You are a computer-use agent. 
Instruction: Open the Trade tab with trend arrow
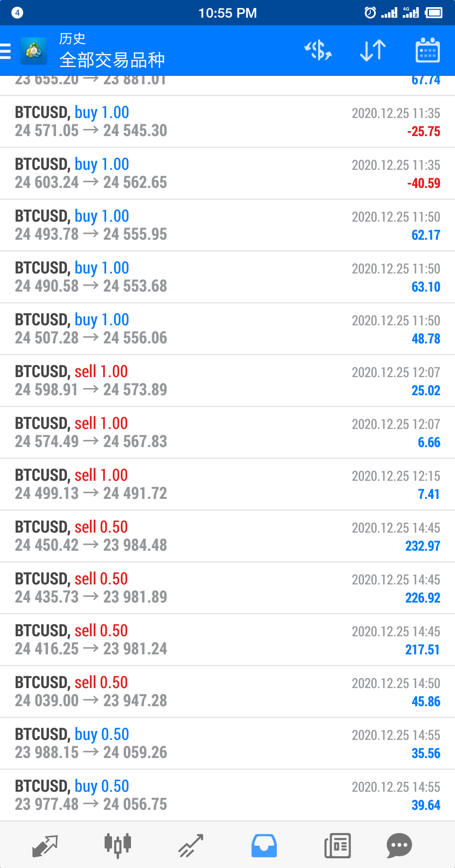tap(191, 845)
